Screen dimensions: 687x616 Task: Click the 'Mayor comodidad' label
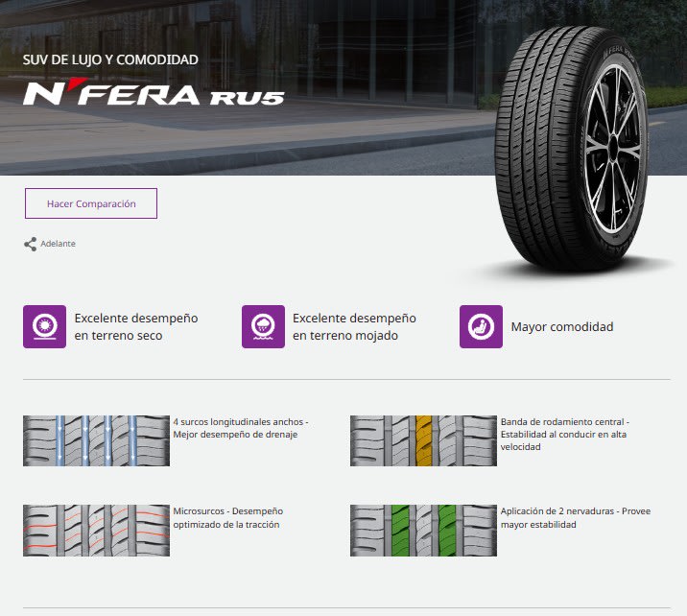tap(562, 327)
